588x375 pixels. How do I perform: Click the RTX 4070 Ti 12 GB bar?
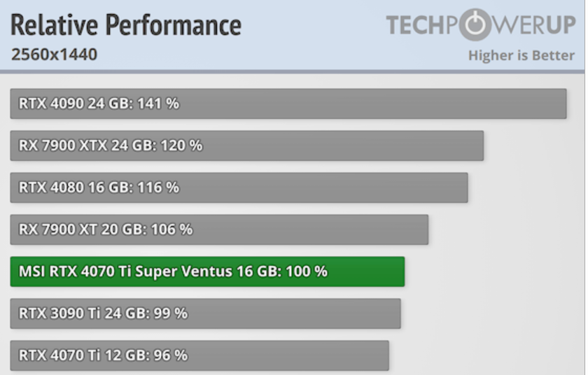[x=199, y=355]
